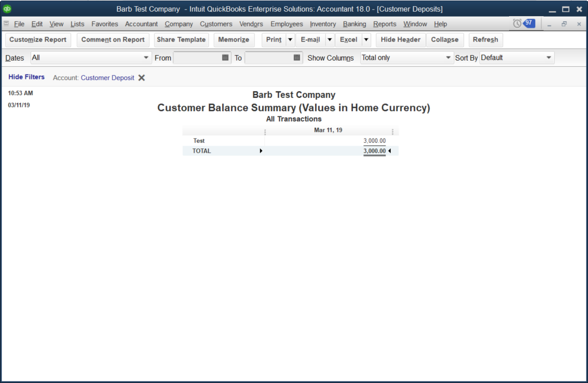Click the QuickBooks logo icon
Viewport: 588px width, 383px height.
7,9
